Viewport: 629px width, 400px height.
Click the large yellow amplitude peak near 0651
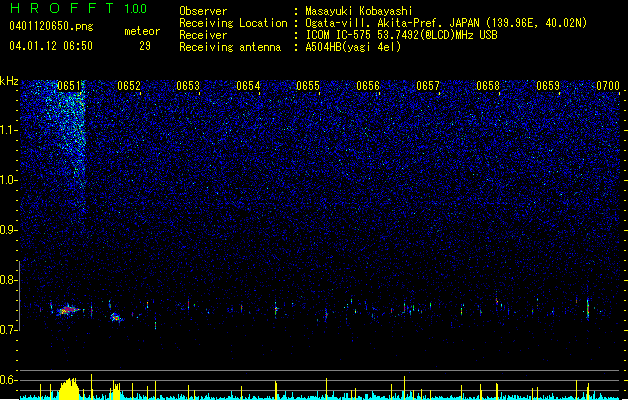coord(70,388)
